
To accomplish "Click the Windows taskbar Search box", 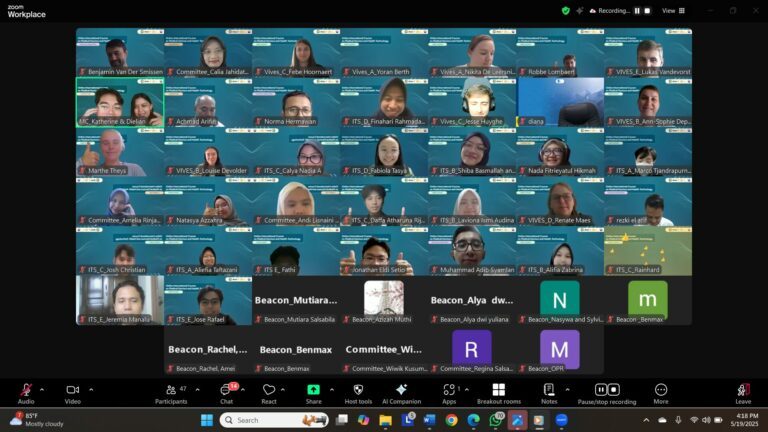I will tap(273, 420).
